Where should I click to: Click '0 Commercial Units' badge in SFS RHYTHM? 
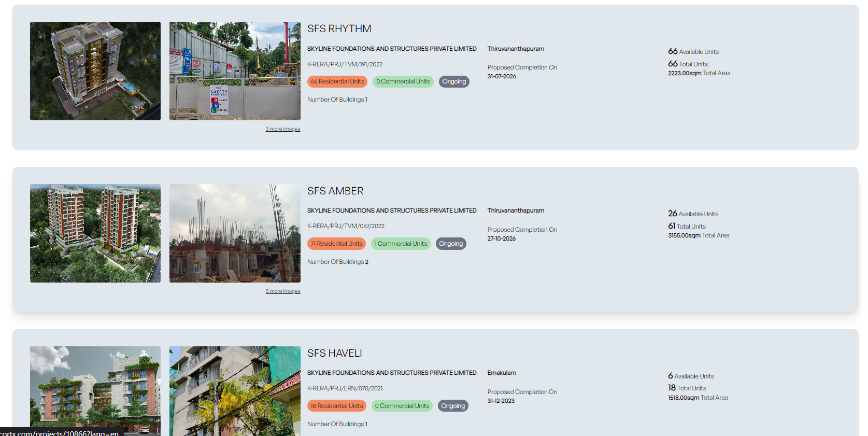pyautogui.click(x=403, y=81)
